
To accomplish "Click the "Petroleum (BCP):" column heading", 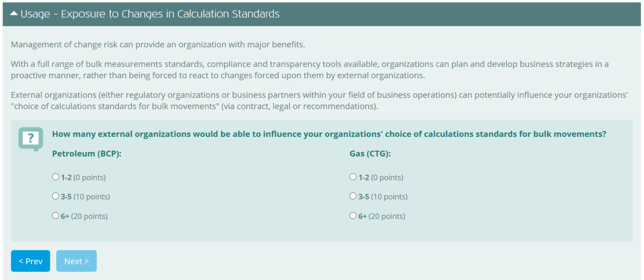I will (x=87, y=153).
